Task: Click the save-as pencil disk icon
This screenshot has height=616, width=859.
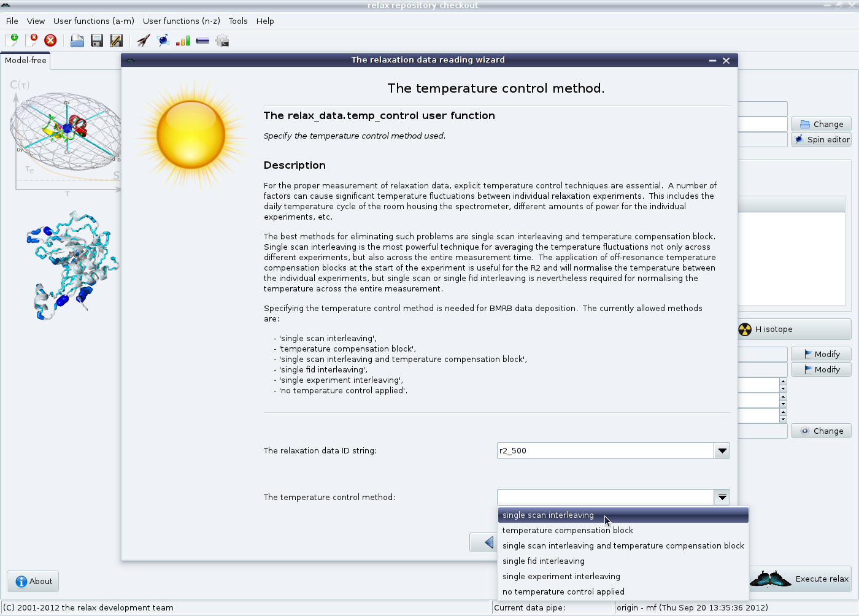Action: [116, 40]
